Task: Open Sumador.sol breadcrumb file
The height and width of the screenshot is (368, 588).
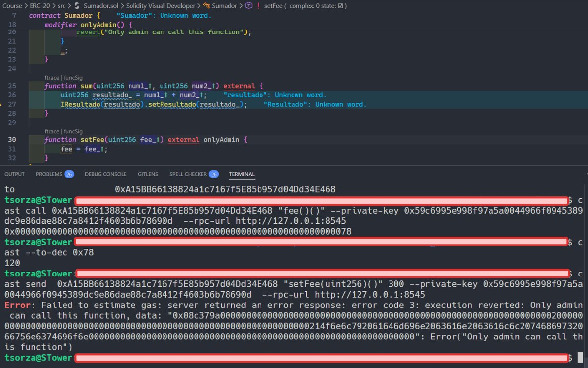Action: tap(101, 5)
